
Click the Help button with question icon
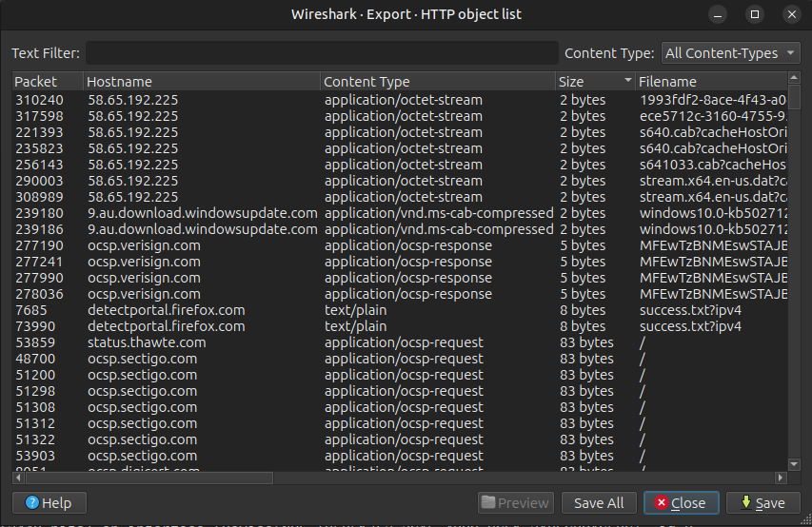pyautogui.click(x=50, y=503)
